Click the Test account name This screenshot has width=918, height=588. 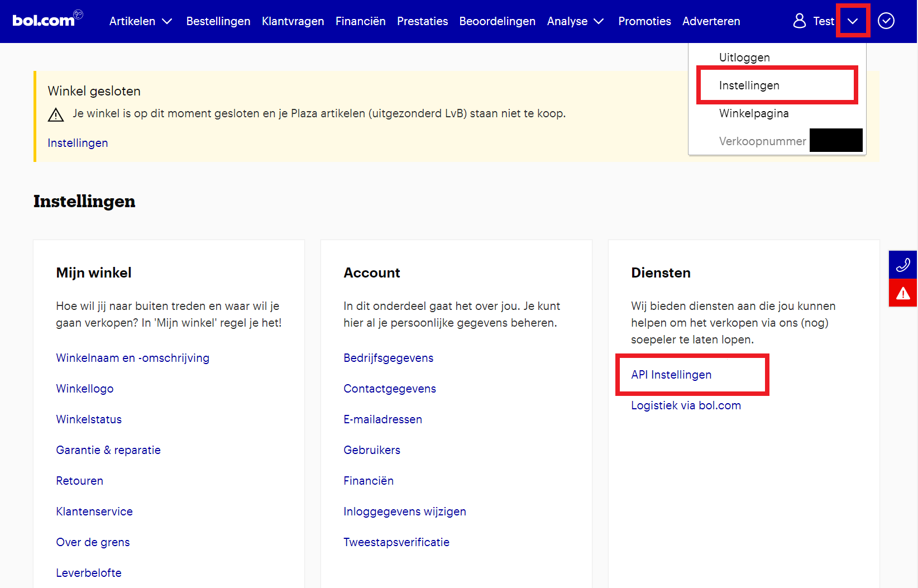pyautogui.click(x=824, y=21)
